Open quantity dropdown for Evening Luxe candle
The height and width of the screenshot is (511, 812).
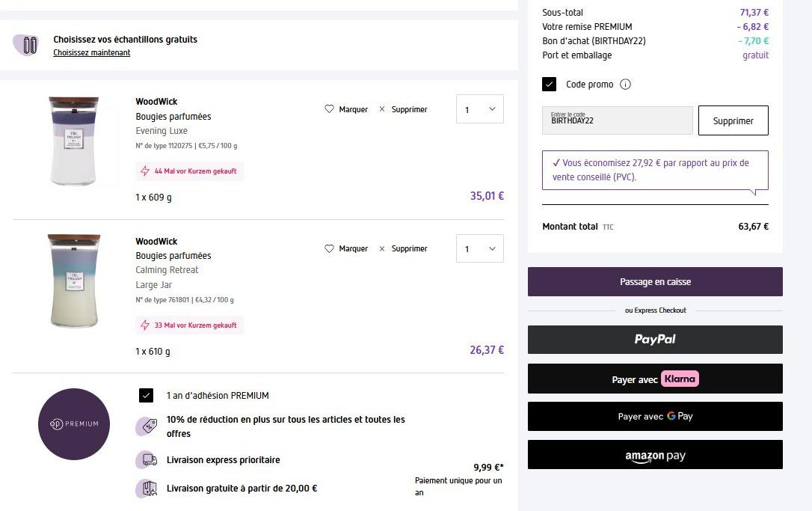[479, 109]
